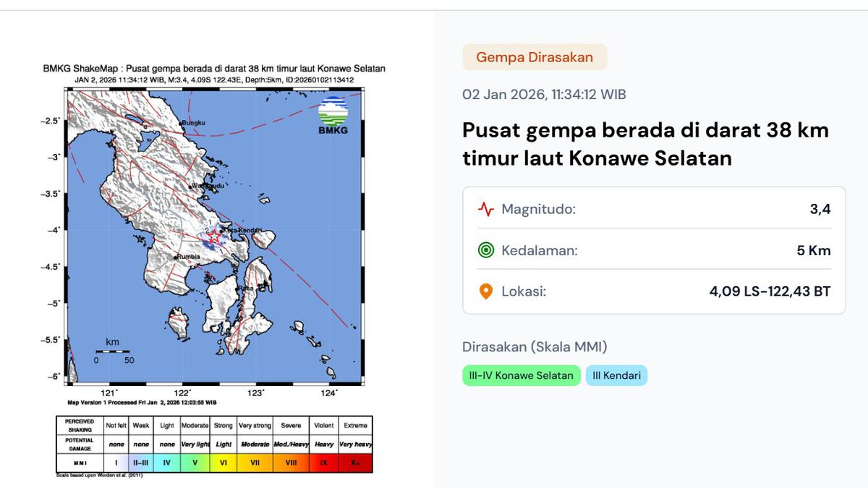The height and width of the screenshot is (488, 868).
Task: Select the III Kendari intensity tag
Action: 616,375
